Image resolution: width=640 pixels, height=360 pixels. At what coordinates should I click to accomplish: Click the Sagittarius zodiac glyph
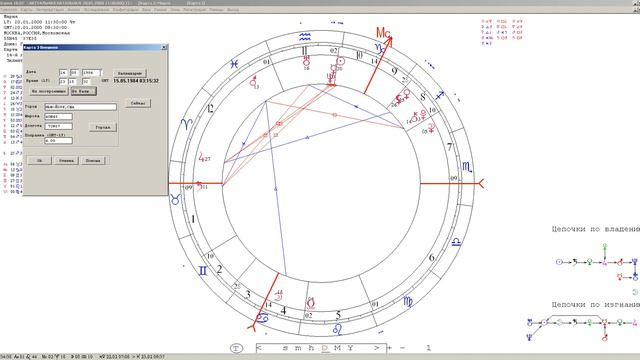(x=439, y=96)
